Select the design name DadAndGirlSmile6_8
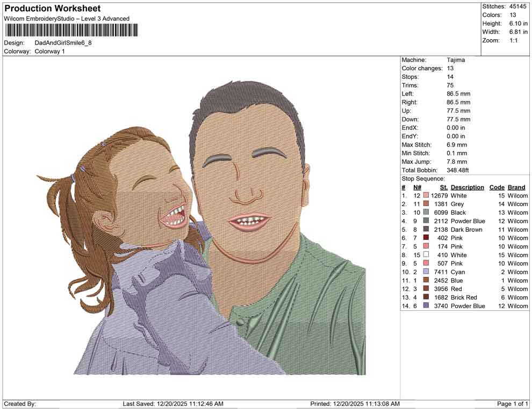The height and width of the screenshot is (409, 532). [x=63, y=42]
